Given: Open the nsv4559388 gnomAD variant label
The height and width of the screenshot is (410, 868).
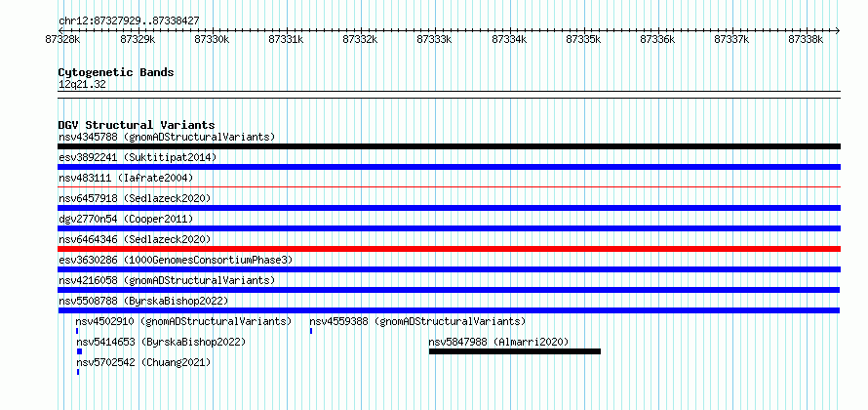Looking at the screenshot, I should click(417, 321).
